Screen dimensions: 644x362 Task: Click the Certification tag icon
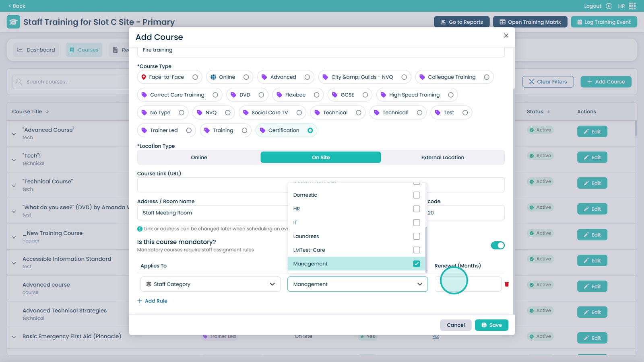click(262, 130)
